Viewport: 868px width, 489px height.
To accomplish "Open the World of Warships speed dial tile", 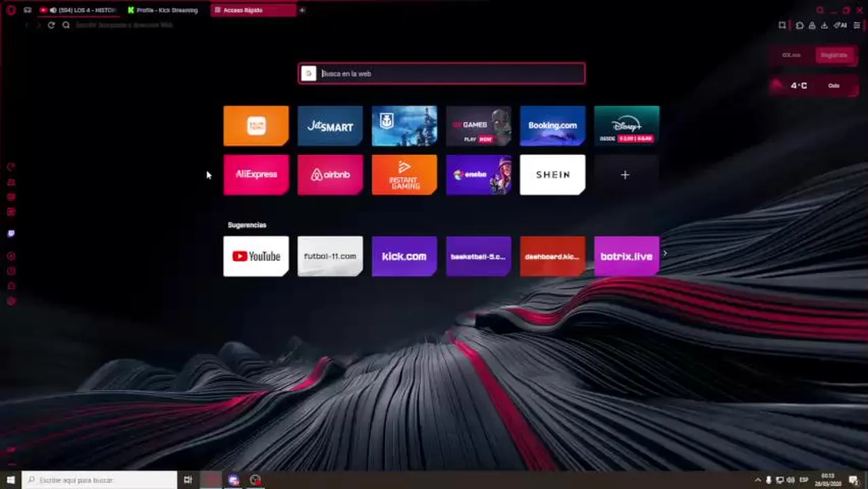I will [404, 126].
